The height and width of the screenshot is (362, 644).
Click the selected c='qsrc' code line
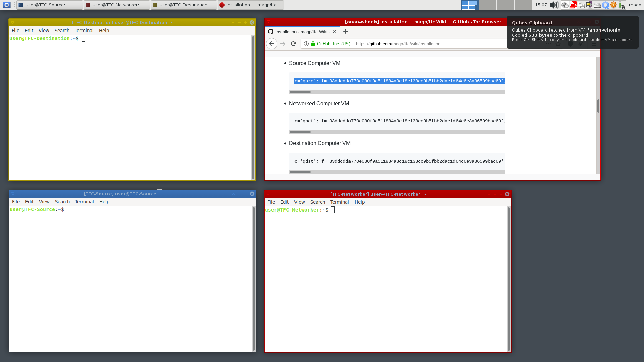(400, 81)
